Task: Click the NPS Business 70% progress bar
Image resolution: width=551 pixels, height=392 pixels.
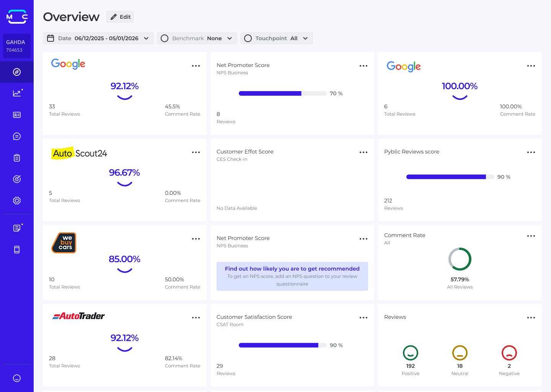Action: 283,93
